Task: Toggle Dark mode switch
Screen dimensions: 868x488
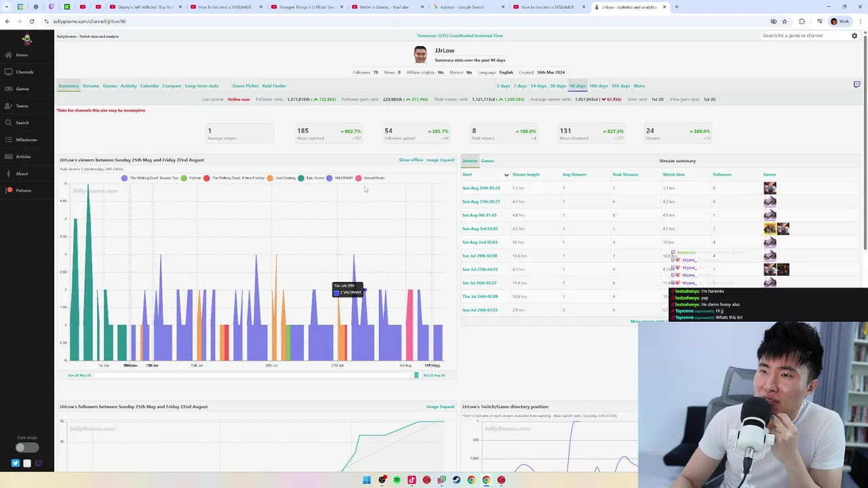Action: (x=27, y=447)
